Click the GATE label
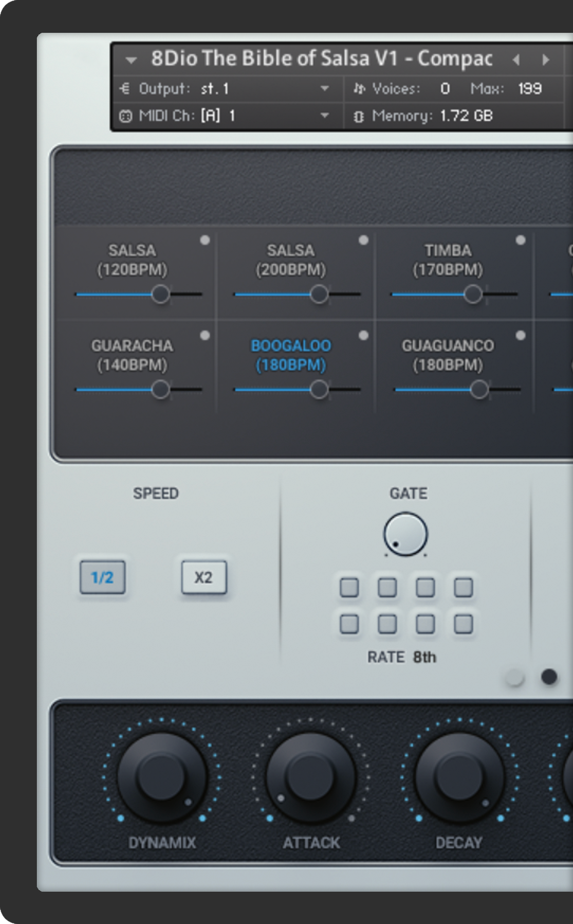 tap(408, 493)
